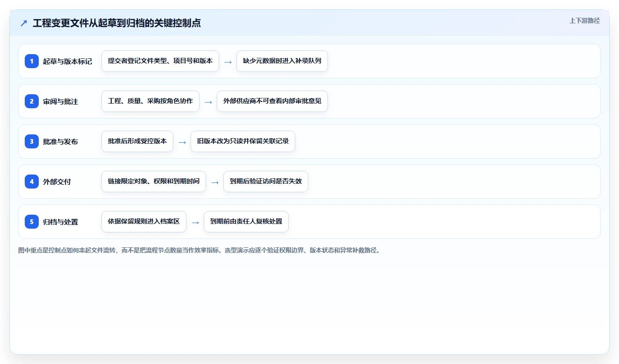Click the 上下游路径 label in header
619x364 pixels.
[584, 21]
